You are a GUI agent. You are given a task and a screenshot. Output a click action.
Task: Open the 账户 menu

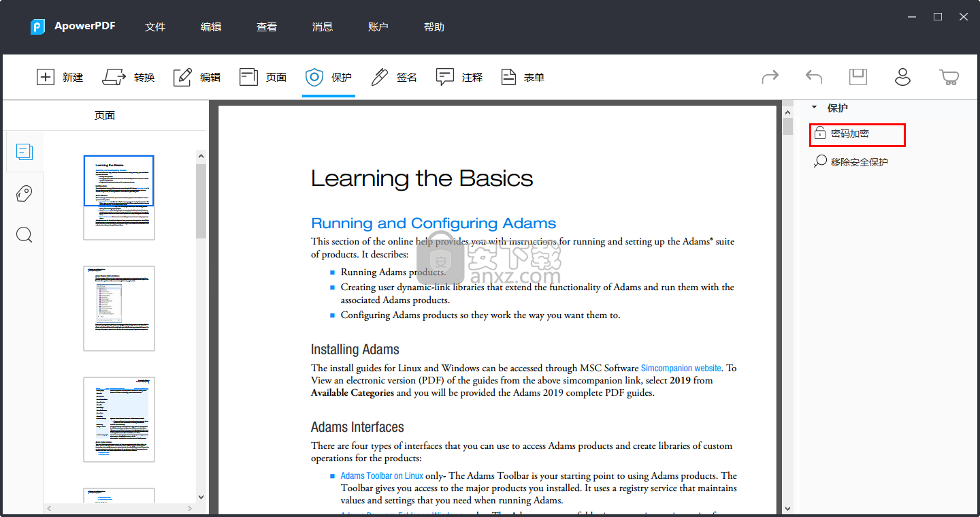coord(378,27)
